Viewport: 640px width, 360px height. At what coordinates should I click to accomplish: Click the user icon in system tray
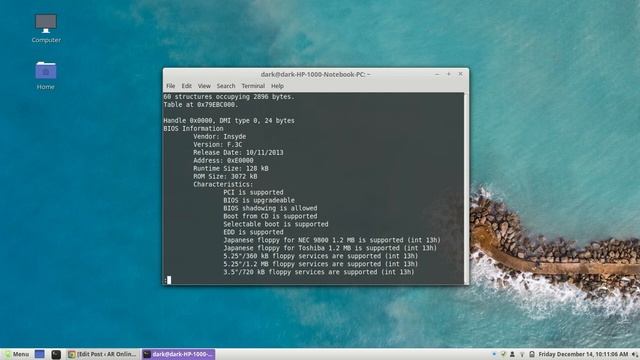tap(512, 354)
